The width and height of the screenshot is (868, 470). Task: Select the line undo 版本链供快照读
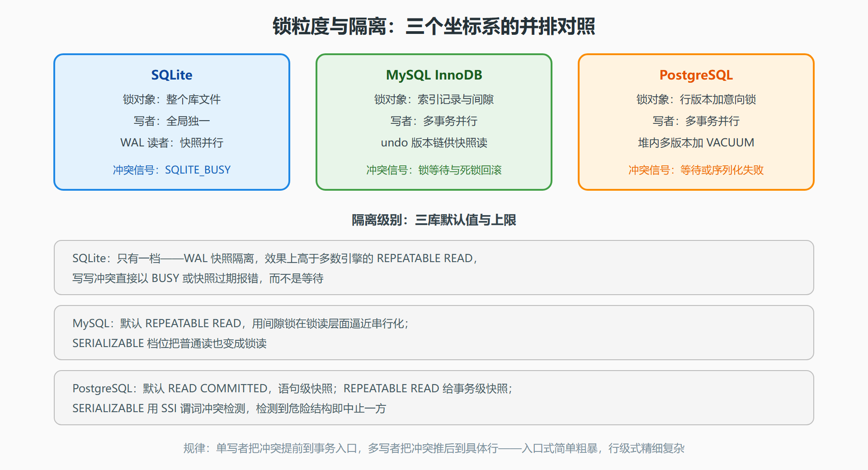(x=434, y=143)
